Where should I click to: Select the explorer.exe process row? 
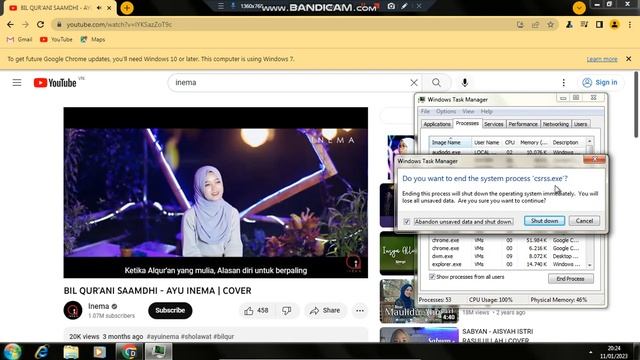pyautogui.click(x=508, y=264)
